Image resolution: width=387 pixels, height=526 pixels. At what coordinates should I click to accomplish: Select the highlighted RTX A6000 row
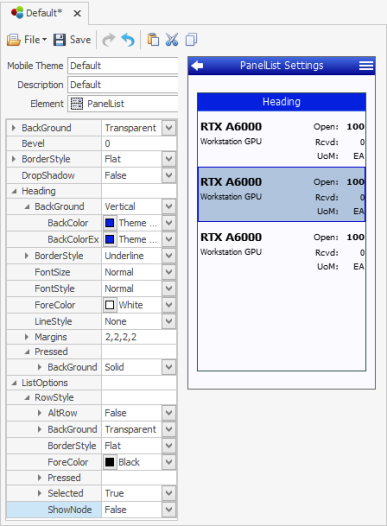[x=281, y=195]
